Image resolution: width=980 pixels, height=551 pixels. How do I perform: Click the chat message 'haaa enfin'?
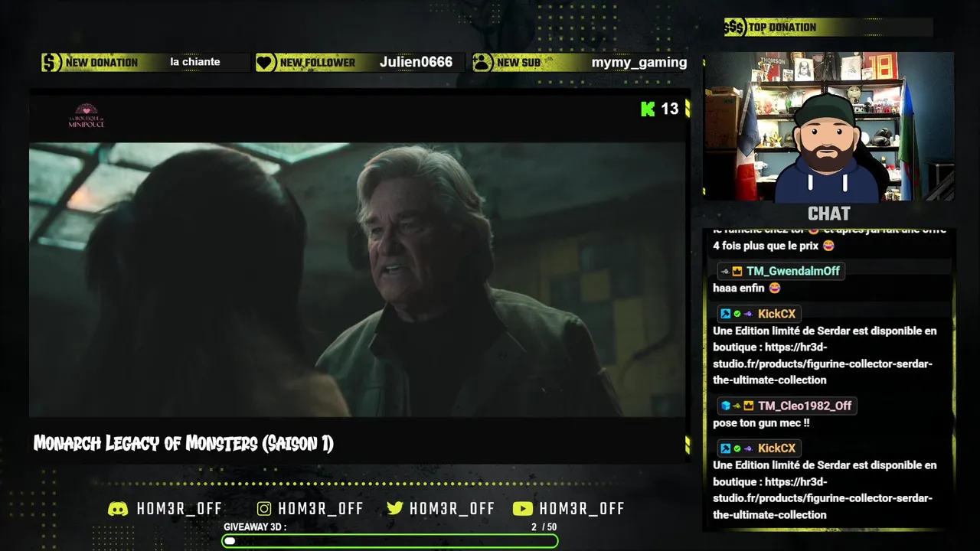point(739,289)
